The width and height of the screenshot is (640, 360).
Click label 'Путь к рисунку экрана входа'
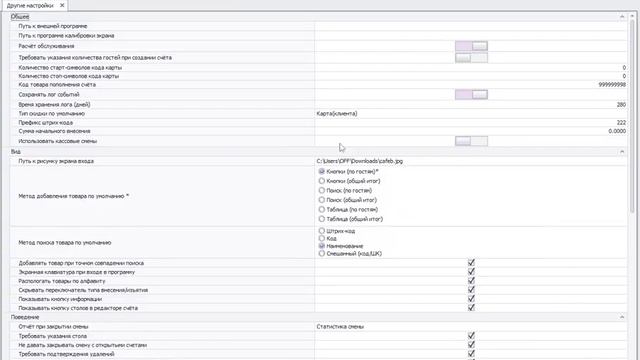56,161
